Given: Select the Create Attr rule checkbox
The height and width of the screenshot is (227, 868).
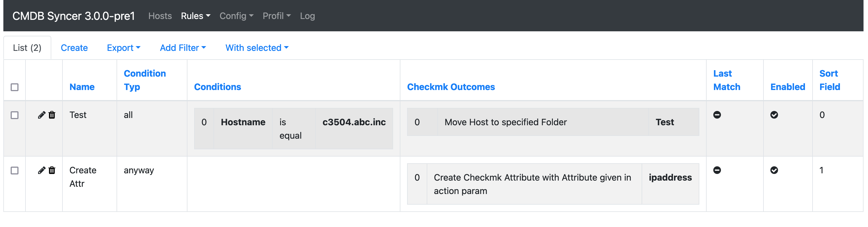Looking at the screenshot, I should coord(15,171).
